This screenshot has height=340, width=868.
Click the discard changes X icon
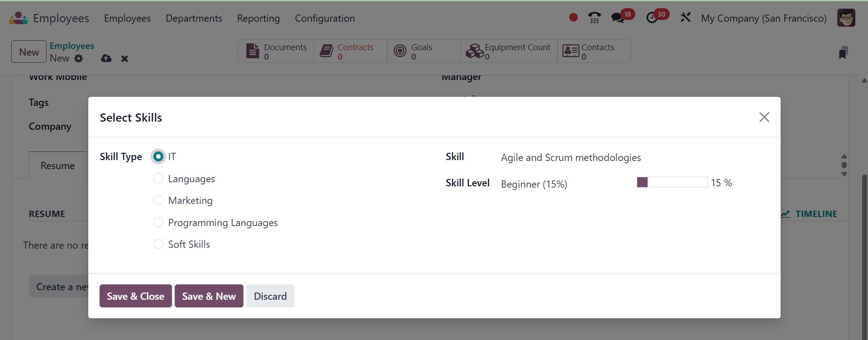click(x=125, y=59)
